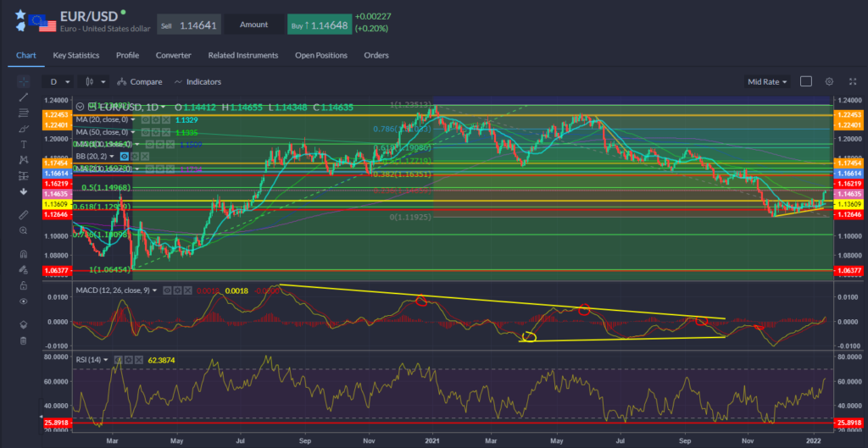This screenshot has height=448, width=868.
Task: Switch to Key Statistics tab
Action: 75,55
